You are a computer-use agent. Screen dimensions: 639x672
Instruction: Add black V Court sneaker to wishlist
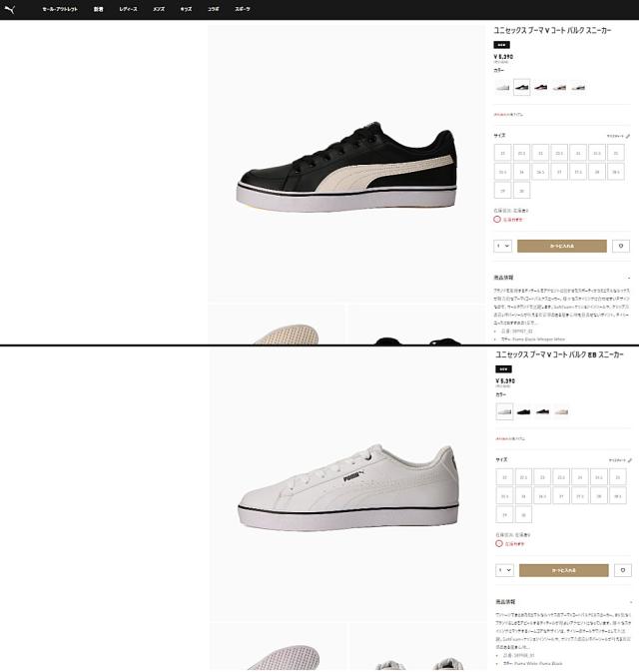621,246
